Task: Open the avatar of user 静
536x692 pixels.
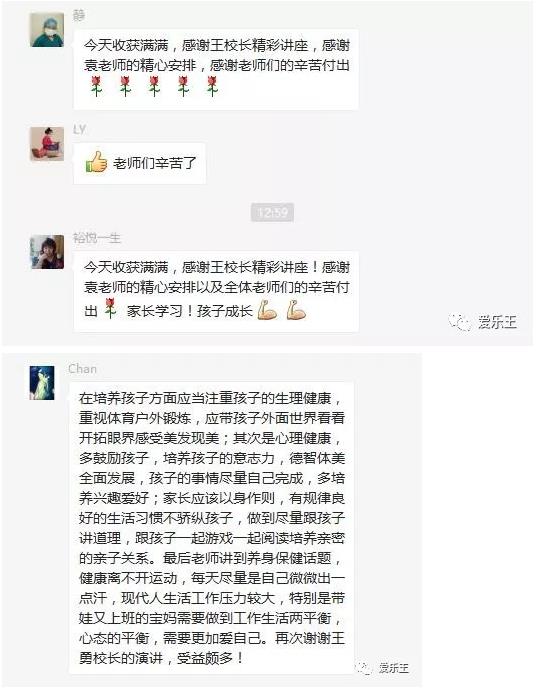Action: [x=47, y=30]
